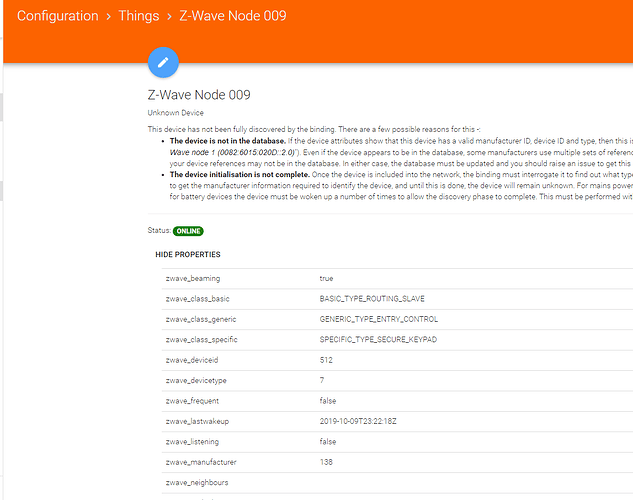Select the bold text 'The device is not in the database.'
This screenshot has height=500, width=633.
click(x=228, y=141)
